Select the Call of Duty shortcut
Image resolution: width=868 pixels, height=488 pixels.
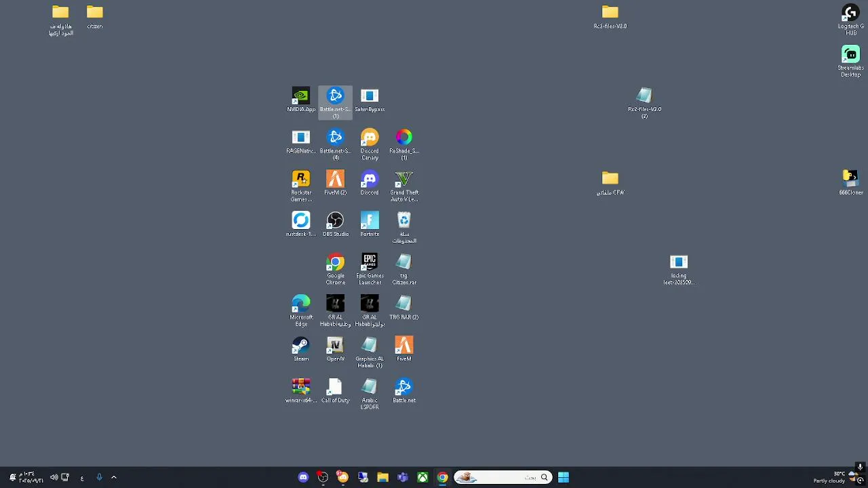(x=335, y=390)
